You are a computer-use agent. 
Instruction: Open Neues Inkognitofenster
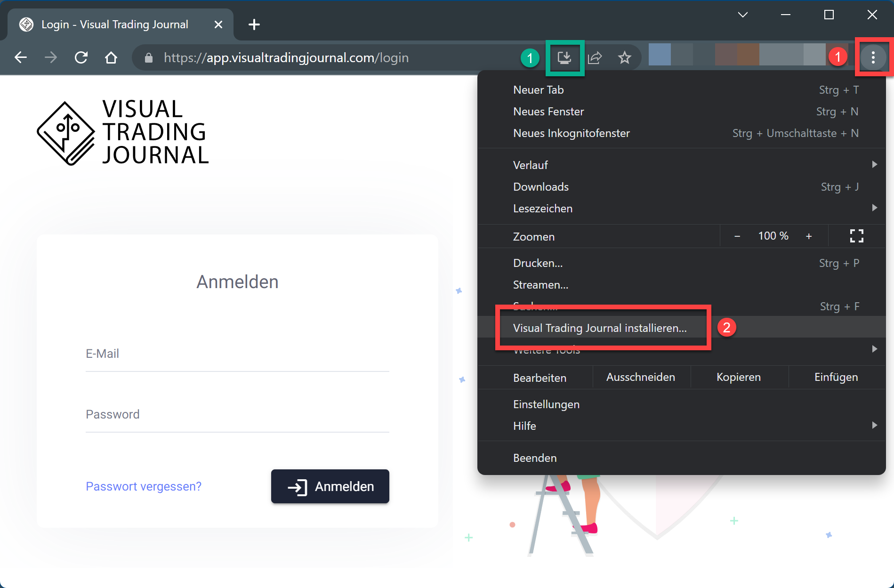click(682, 133)
